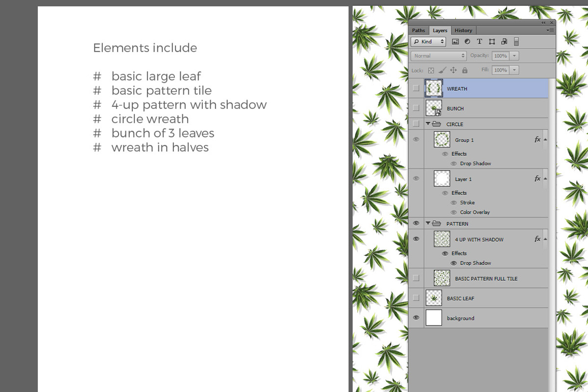Lock position move icon
Viewport: 588px width, 392px height.
coord(453,71)
